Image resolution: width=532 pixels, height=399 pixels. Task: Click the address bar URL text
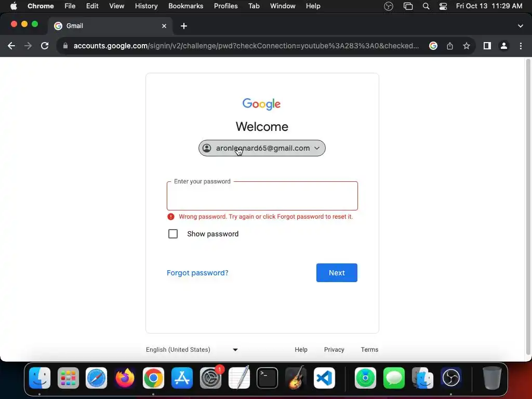246,46
